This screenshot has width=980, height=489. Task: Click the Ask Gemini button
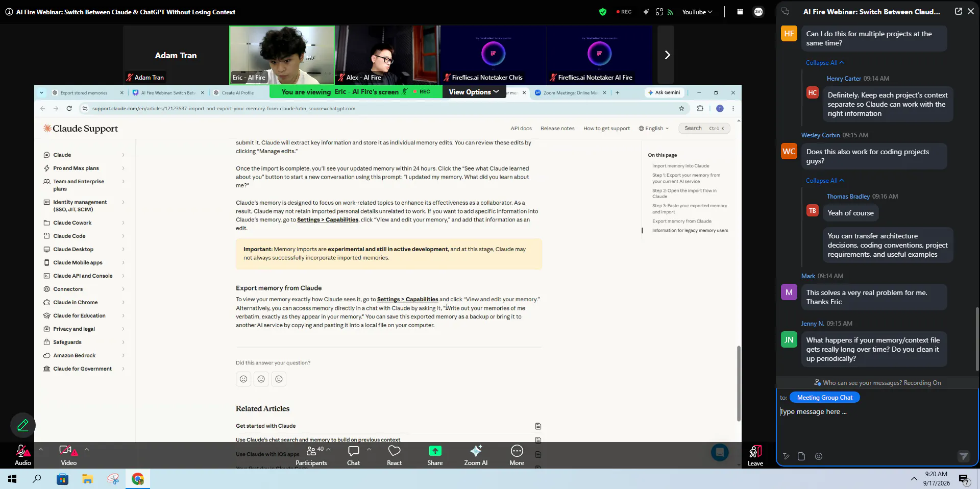coord(664,92)
